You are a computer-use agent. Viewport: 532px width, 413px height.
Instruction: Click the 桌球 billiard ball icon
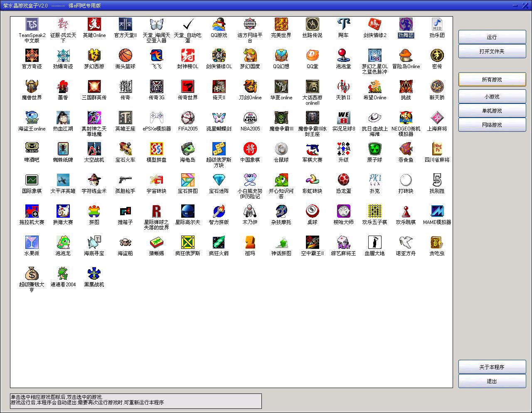[x=313, y=211]
